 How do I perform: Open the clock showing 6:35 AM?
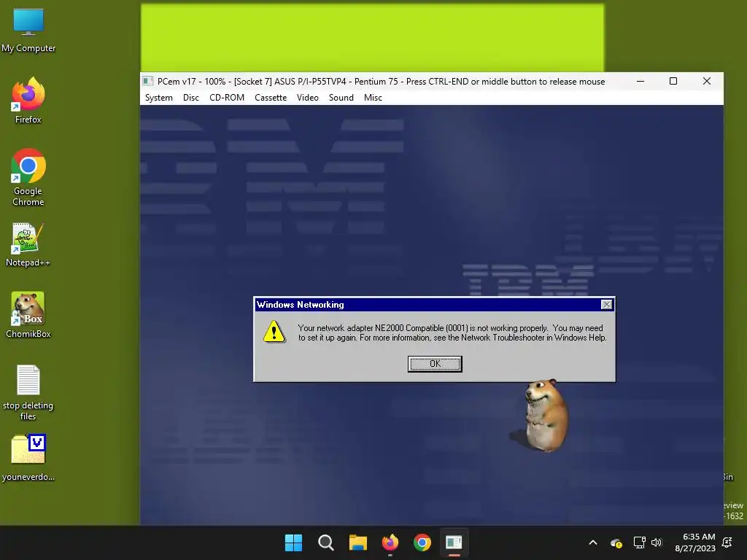click(x=695, y=542)
